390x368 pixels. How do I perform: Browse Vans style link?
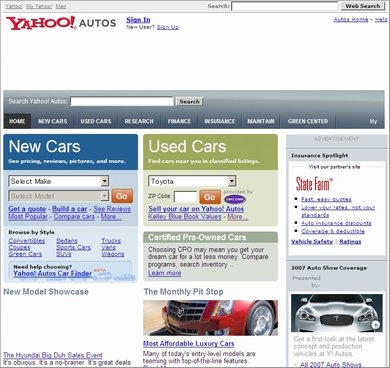[x=108, y=247]
